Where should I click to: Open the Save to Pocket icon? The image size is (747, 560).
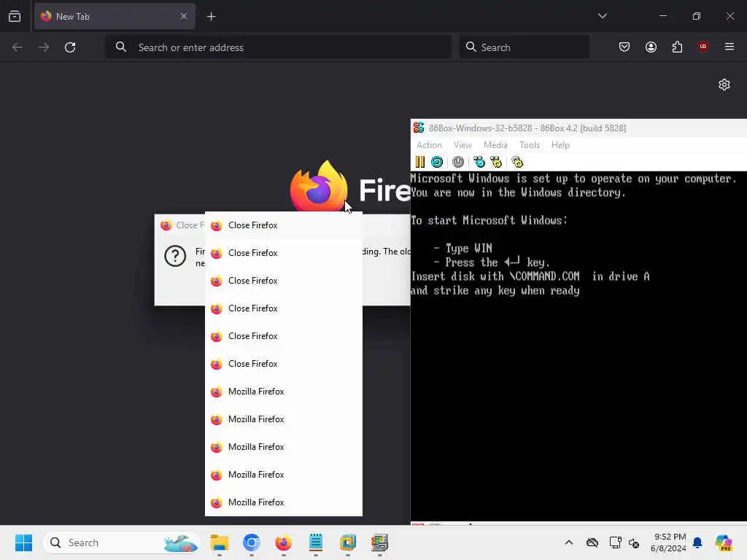pos(624,47)
